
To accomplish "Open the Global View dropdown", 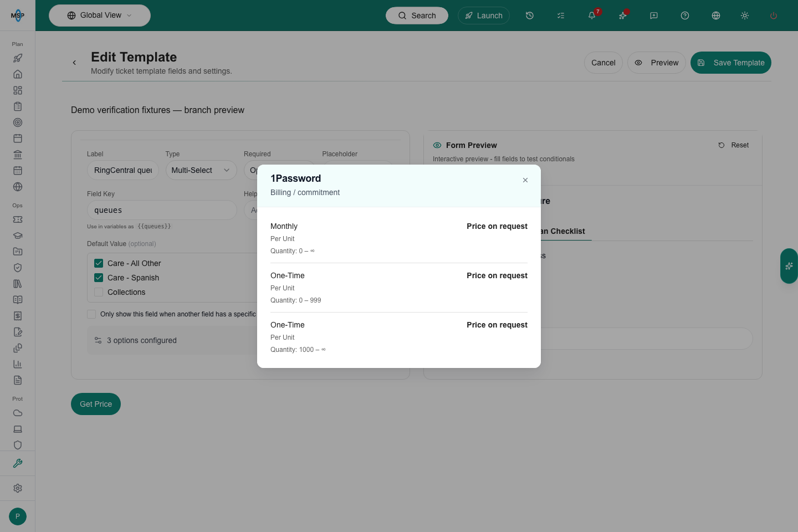I will [x=100, y=16].
